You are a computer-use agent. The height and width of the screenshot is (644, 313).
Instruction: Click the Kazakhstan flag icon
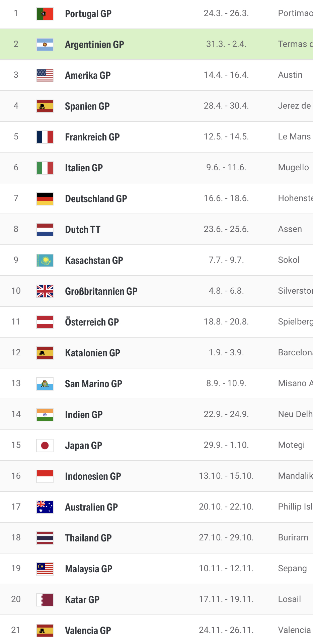click(x=45, y=260)
